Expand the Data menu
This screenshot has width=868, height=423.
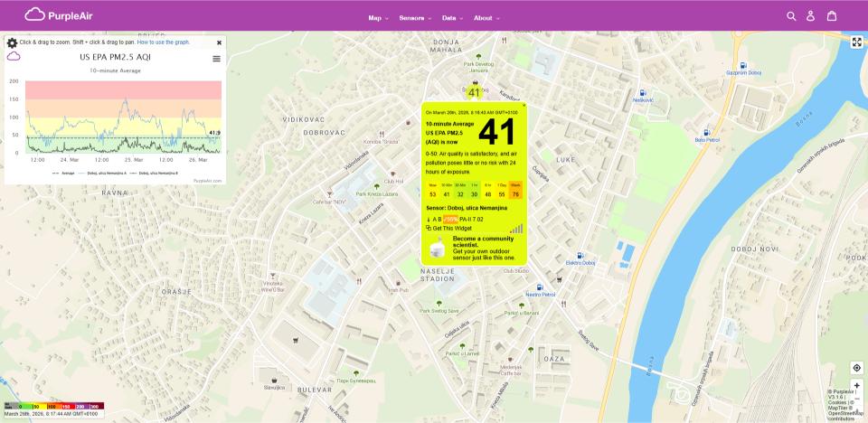[x=452, y=18]
